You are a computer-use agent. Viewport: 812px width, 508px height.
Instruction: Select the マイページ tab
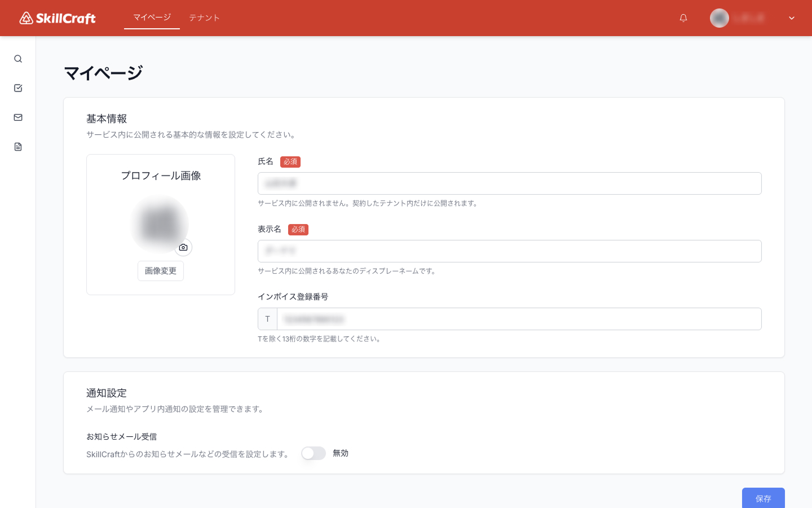(152, 17)
